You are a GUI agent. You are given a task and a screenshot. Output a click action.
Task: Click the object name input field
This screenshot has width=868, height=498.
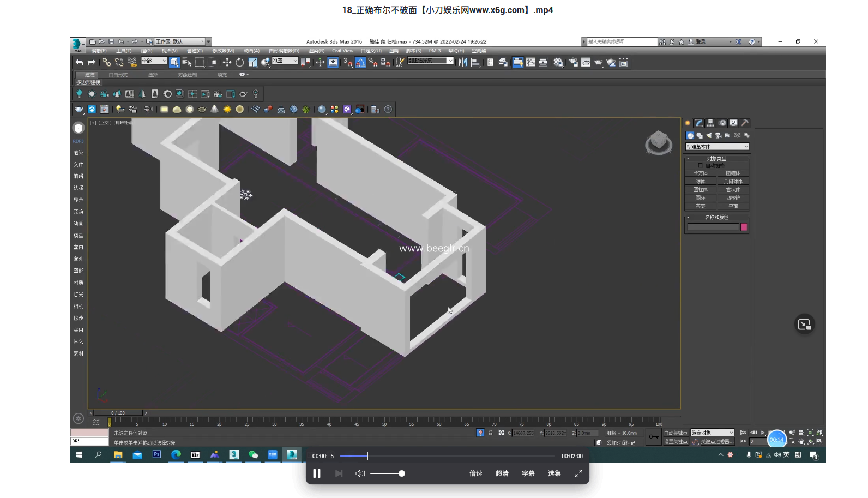713,227
